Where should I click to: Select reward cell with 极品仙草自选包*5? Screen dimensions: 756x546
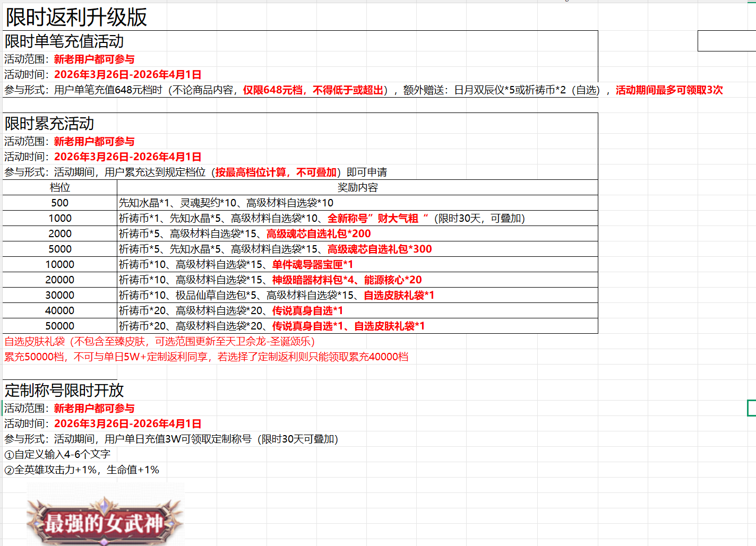[276, 295]
